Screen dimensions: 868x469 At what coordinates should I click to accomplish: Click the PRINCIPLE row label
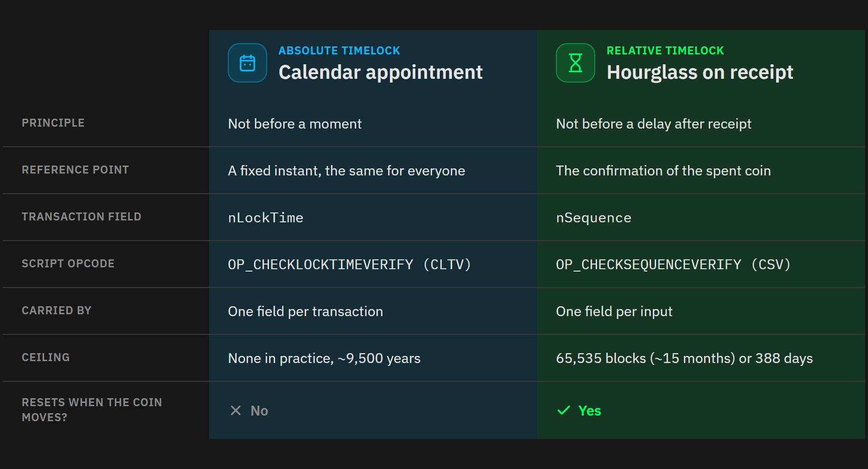pyautogui.click(x=53, y=123)
